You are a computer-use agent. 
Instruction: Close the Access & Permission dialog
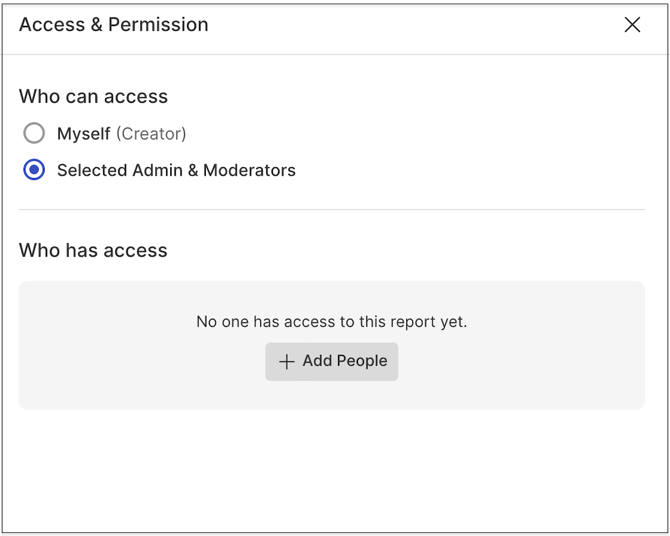[x=632, y=25]
